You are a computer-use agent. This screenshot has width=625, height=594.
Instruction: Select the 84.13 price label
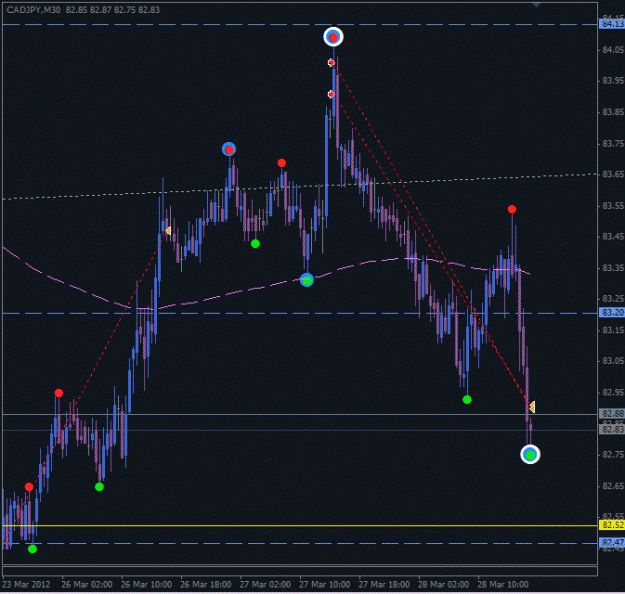(612, 24)
